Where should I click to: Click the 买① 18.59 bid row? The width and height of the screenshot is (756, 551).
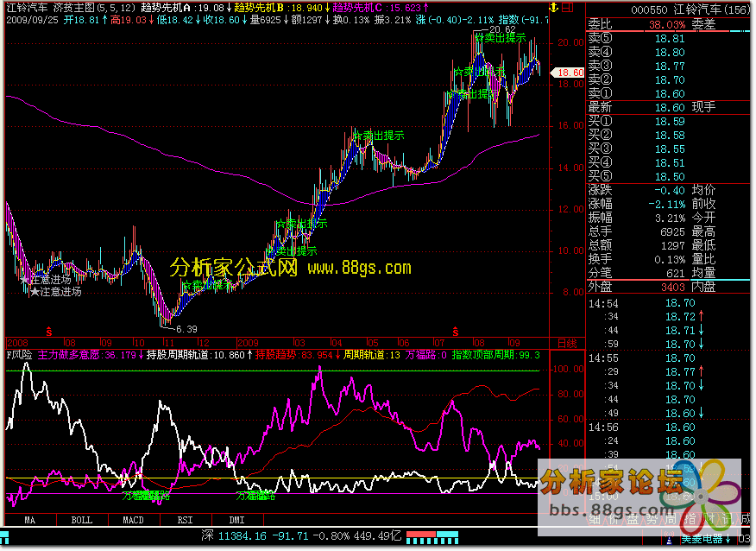pos(668,122)
